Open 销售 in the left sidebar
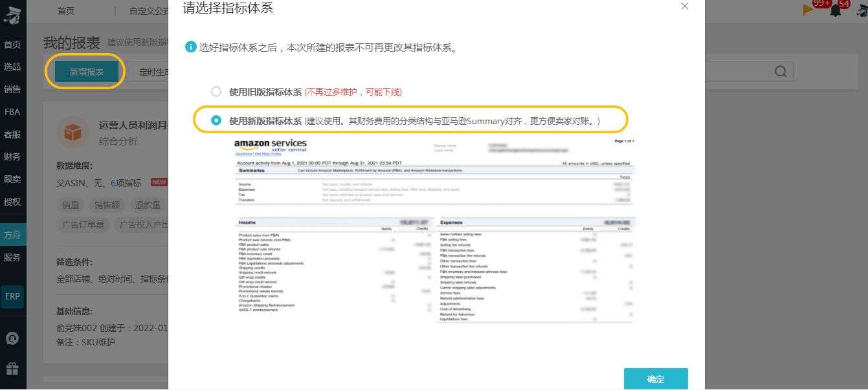This screenshot has height=390, width=868. point(12,90)
